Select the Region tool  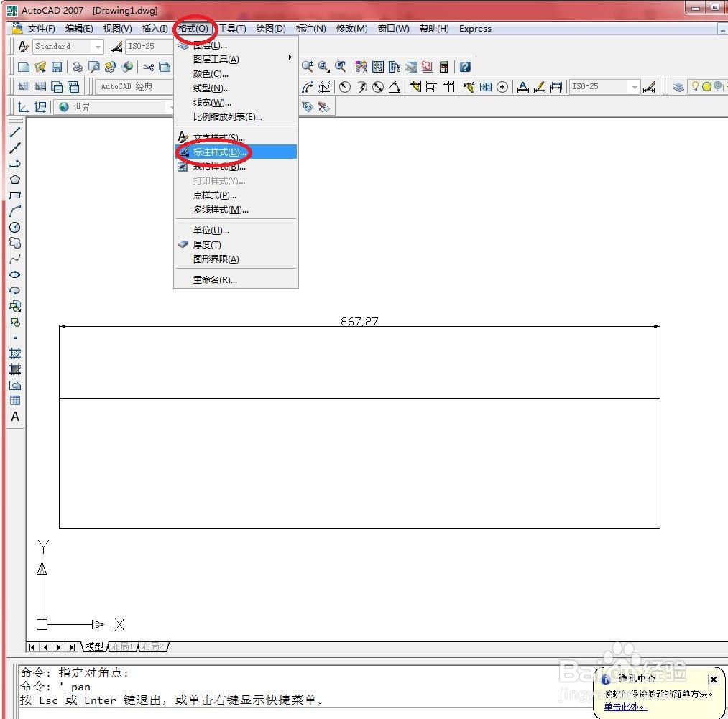[15, 385]
